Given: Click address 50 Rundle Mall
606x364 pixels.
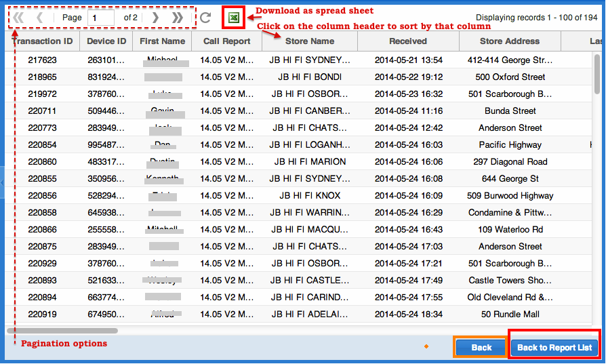Looking at the screenshot, I should pyautogui.click(x=510, y=315).
